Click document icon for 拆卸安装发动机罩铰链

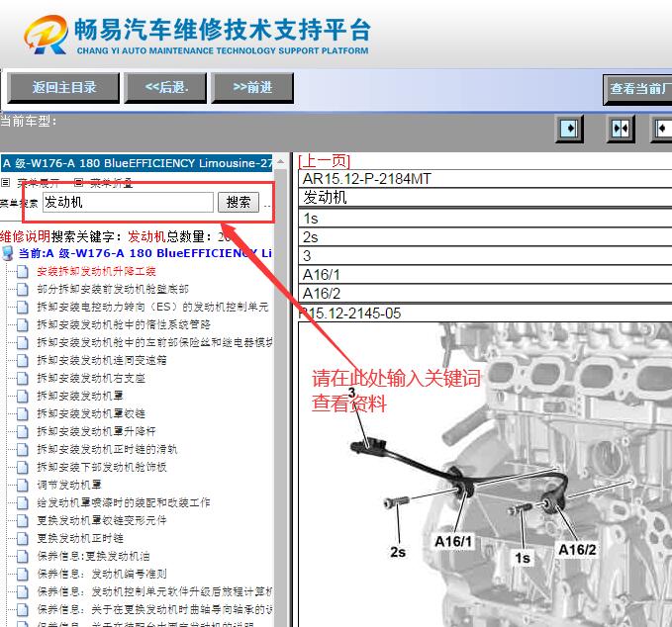pos(23,414)
